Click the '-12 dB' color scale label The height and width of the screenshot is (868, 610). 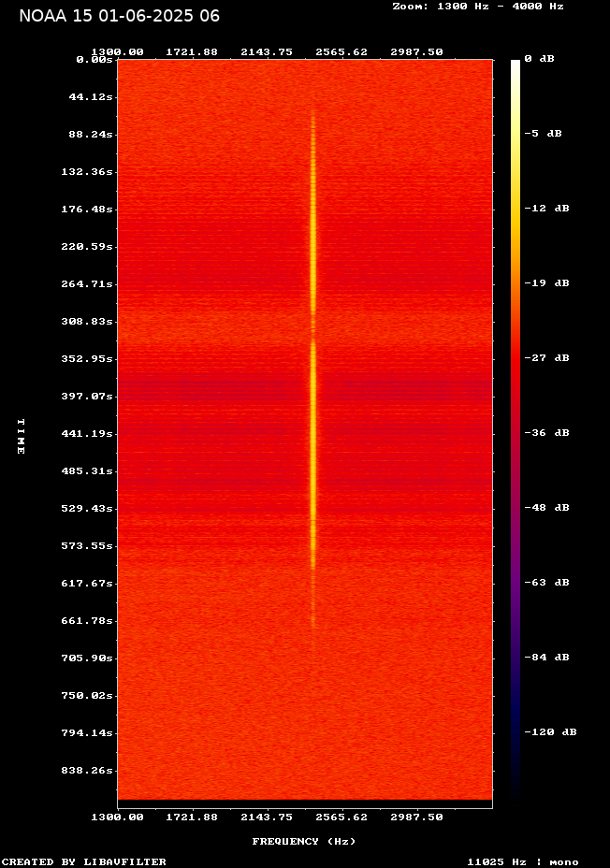point(547,209)
